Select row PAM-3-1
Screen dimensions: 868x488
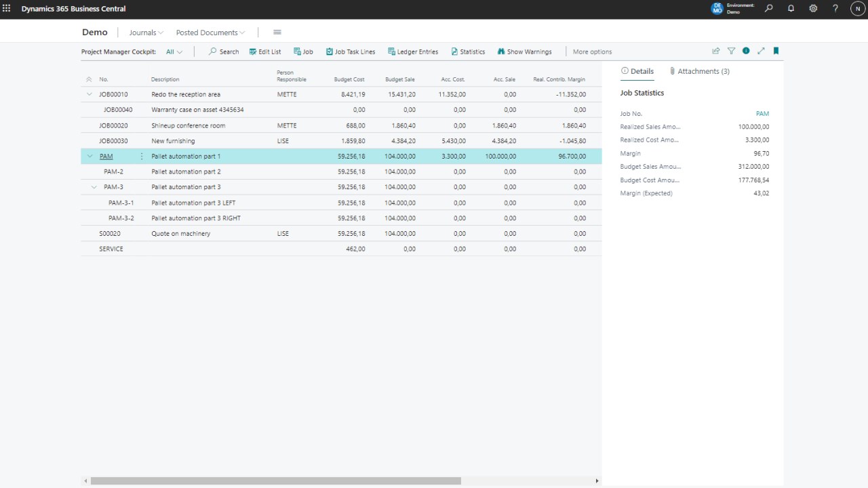pyautogui.click(x=341, y=203)
